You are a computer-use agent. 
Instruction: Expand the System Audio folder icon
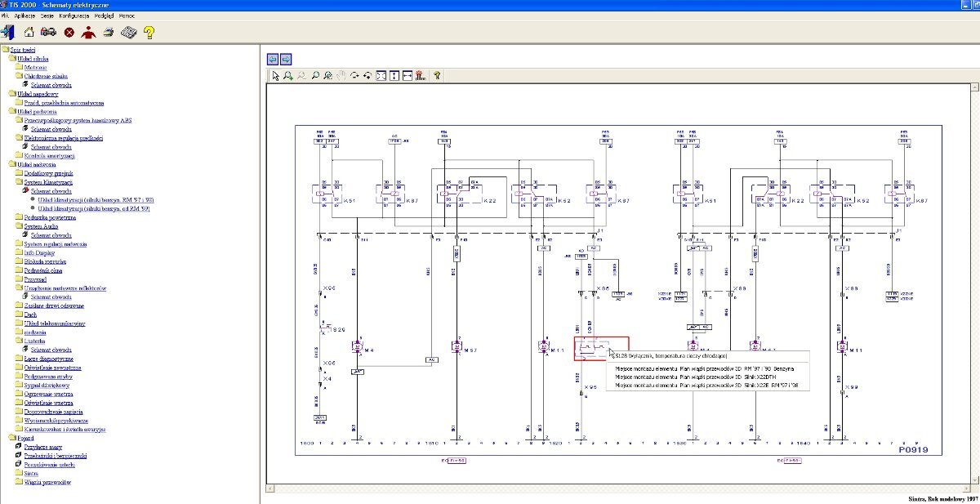pyautogui.click(x=18, y=226)
